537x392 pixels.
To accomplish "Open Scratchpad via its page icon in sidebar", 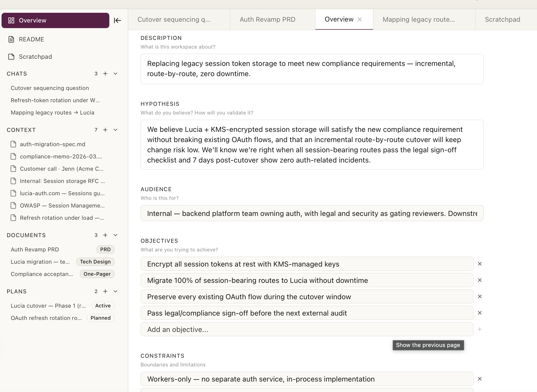I will coord(11,56).
